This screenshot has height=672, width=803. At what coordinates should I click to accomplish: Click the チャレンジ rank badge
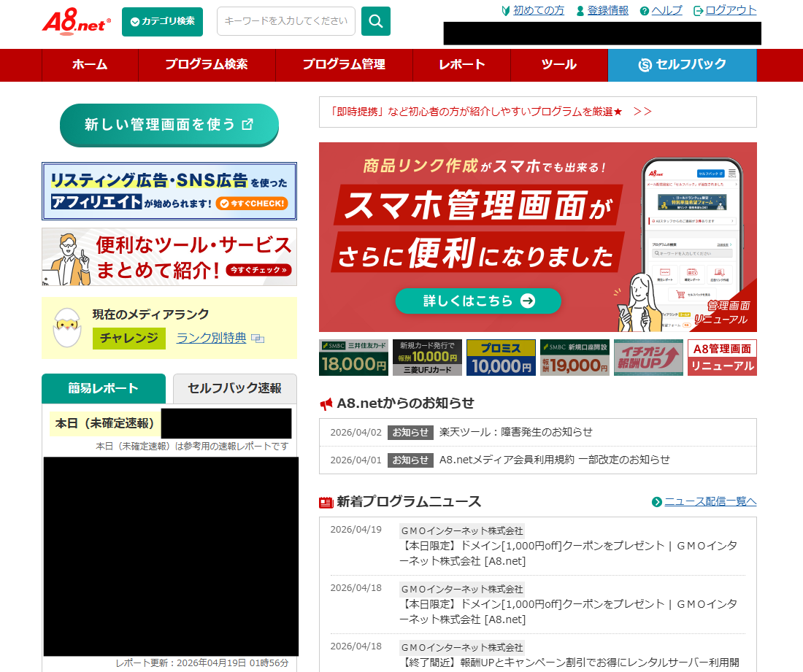click(x=129, y=339)
